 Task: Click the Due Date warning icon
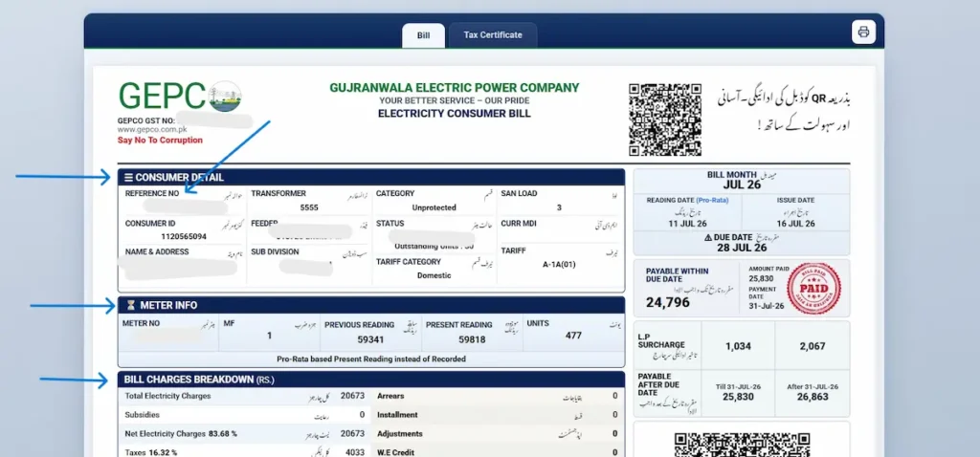click(708, 238)
